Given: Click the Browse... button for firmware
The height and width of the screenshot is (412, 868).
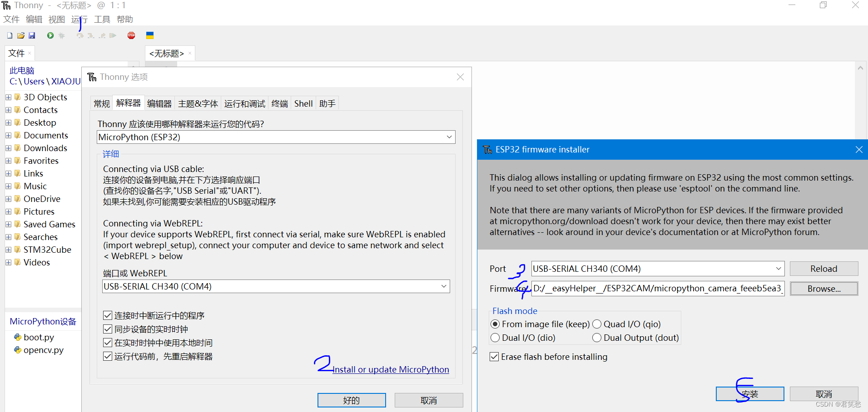Looking at the screenshot, I should tap(824, 289).
